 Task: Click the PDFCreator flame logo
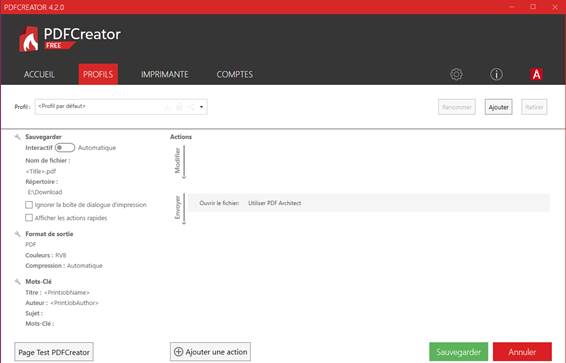point(29,39)
